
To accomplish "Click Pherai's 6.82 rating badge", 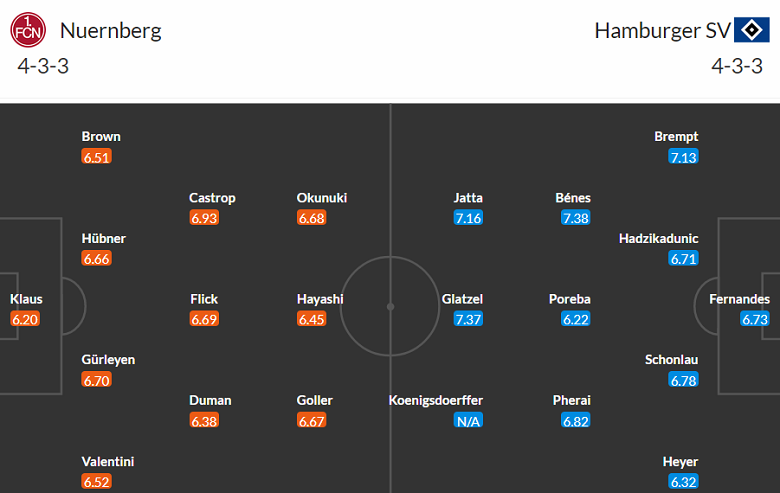I will tap(575, 421).
